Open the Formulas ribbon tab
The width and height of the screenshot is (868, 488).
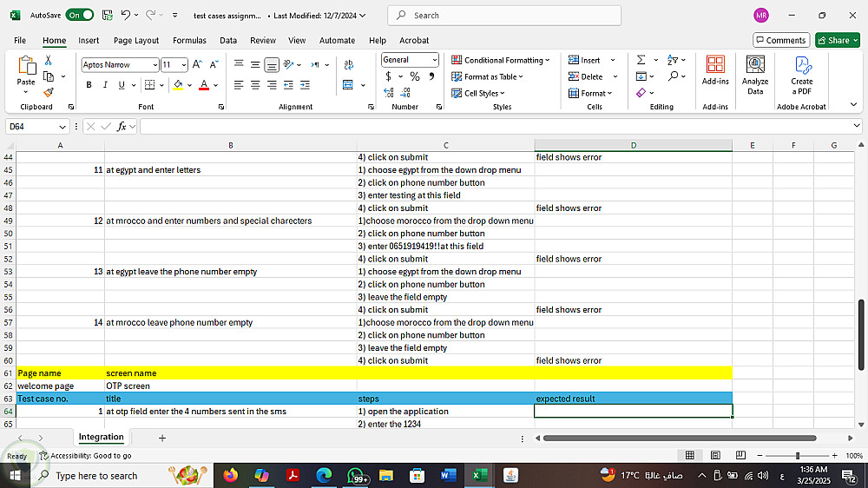[x=189, y=40]
